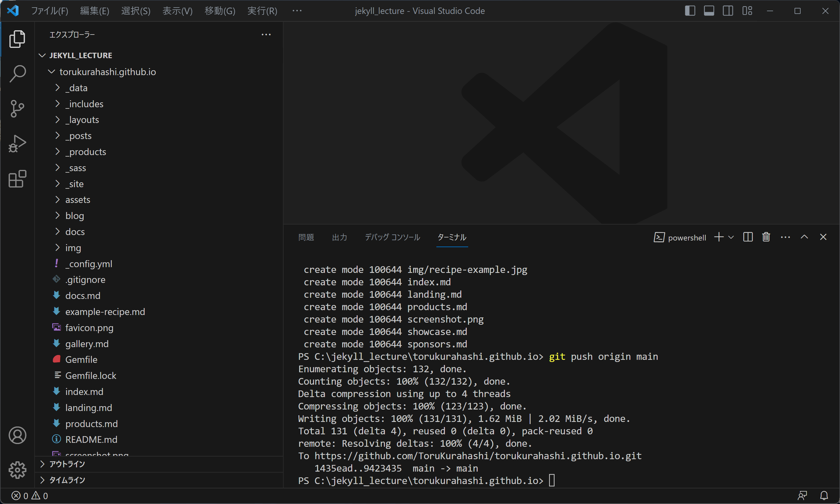
Task: Click the powershell terminal icon
Action: pyautogui.click(x=659, y=237)
